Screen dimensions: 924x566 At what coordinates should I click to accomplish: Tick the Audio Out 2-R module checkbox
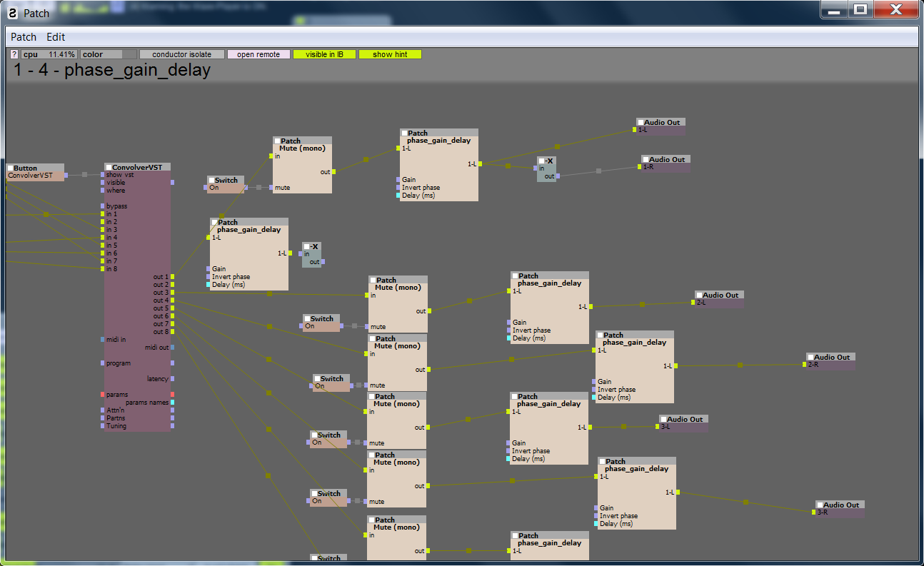click(x=810, y=357)
